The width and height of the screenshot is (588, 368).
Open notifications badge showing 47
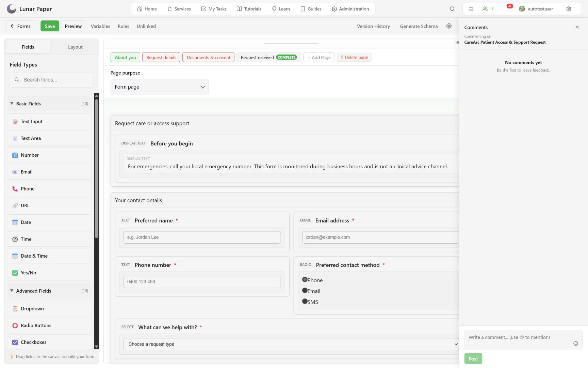510,6
